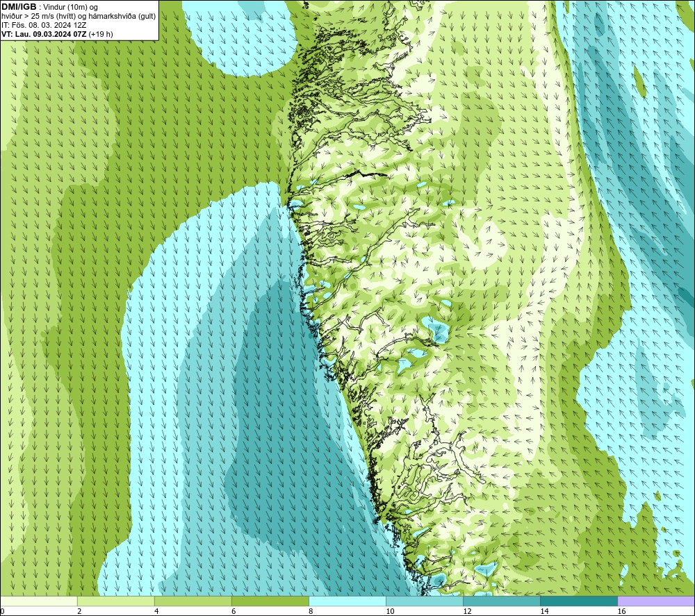Click the 'hviður > 25 m/s' legend line
695x616 pixels.
coord(79,17)
